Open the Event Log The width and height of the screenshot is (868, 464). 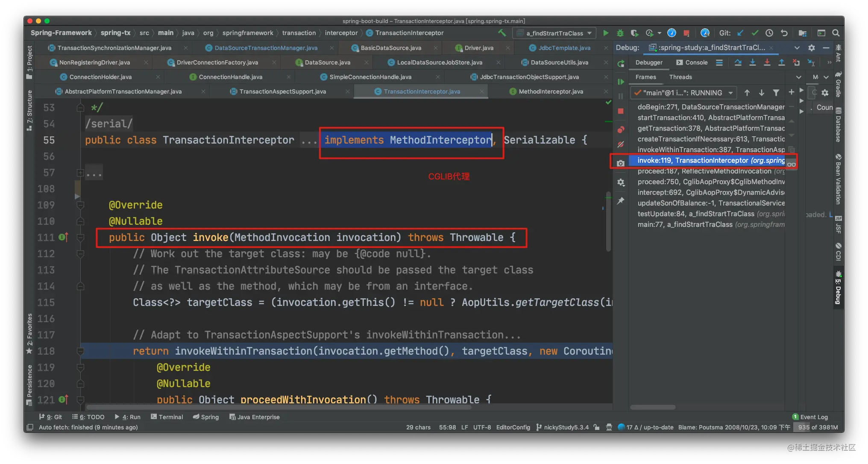[x=810, y=417]
